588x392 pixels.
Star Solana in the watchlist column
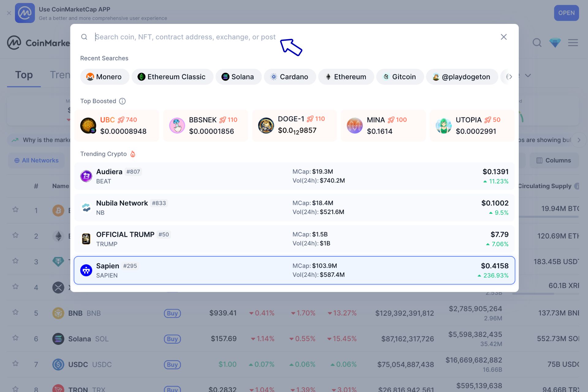(x=15, y=338)
